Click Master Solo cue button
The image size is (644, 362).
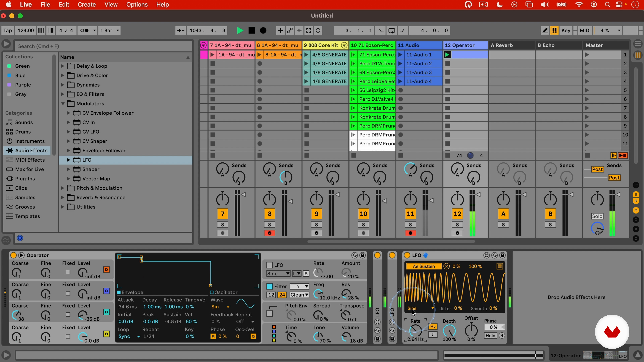pos(597,216)
